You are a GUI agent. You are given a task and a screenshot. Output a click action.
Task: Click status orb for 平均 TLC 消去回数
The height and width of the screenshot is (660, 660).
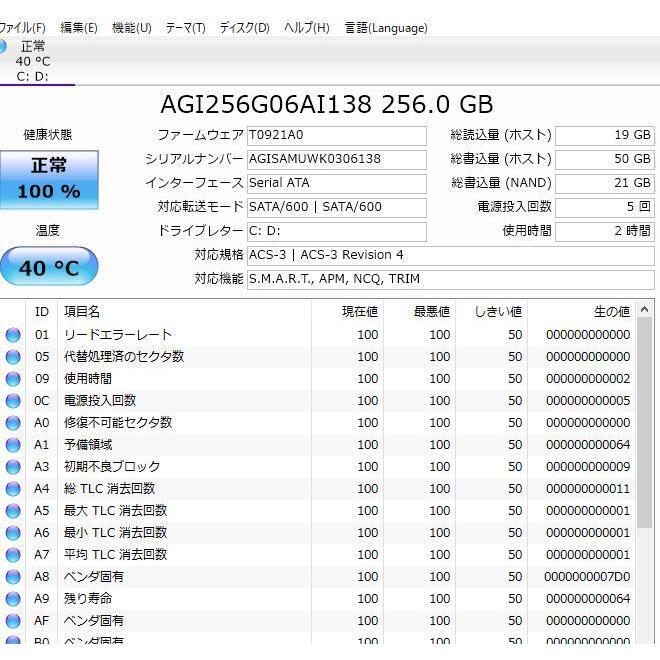[x=13, y=555]
